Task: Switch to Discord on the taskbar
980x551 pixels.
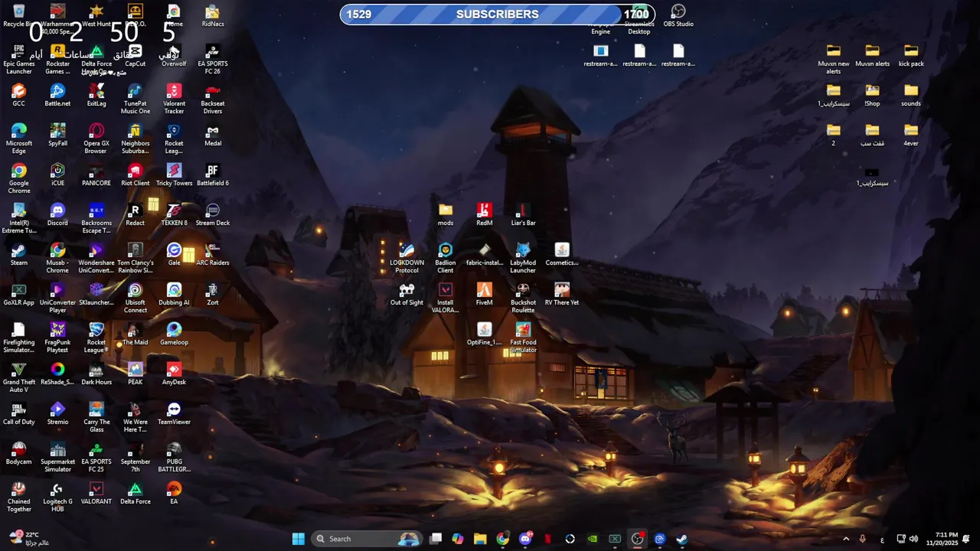Action: click(x=525, y=539)
